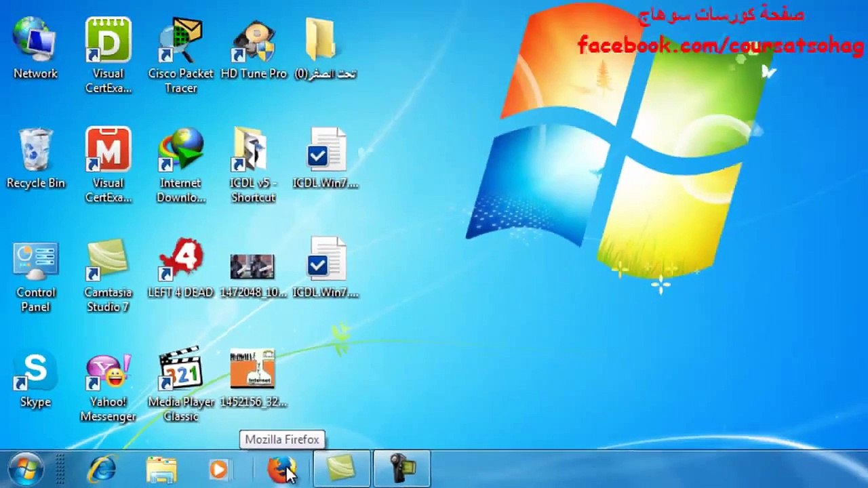This screenshot has width=868, height=488.
Task: Launch Camtasia Studio 7 desktop shortcut
Action: tap(108, 274)
